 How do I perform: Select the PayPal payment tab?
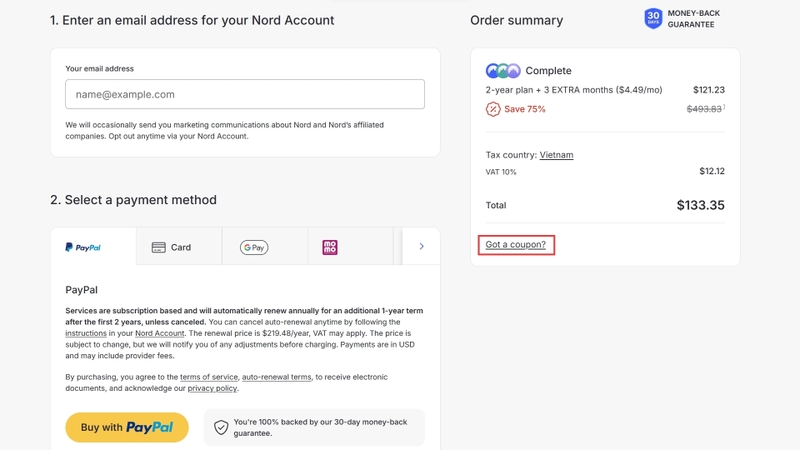(93, 247)
